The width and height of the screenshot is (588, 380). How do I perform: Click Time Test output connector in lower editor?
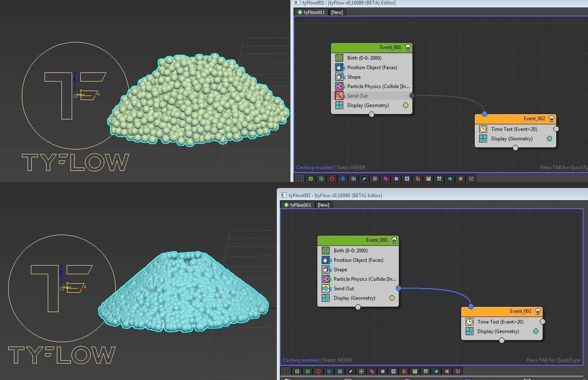[543, 322]
